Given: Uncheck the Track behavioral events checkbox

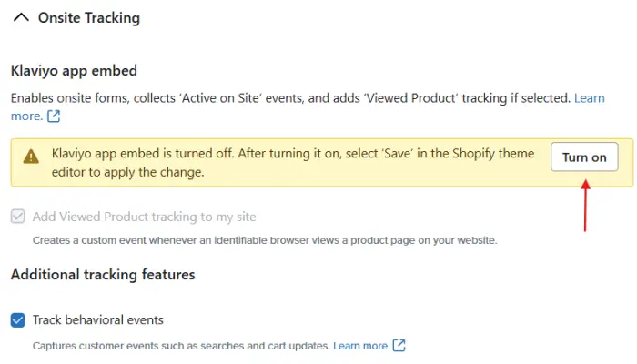Looking at the screenshot, I should pyautogui.click(x=18, y=319).
